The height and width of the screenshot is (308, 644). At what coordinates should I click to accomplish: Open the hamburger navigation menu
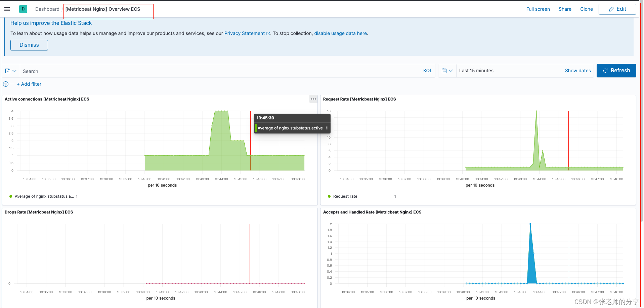point(7,9)
